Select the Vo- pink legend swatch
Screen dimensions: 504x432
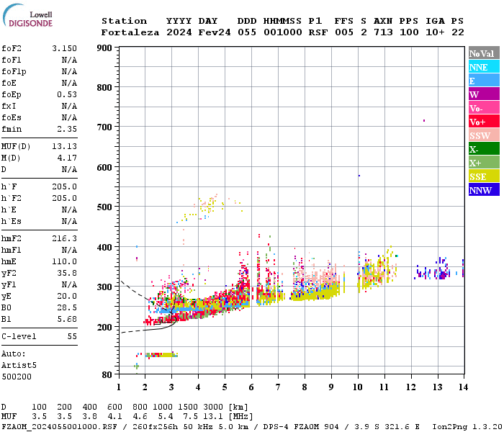coord(484,108)
